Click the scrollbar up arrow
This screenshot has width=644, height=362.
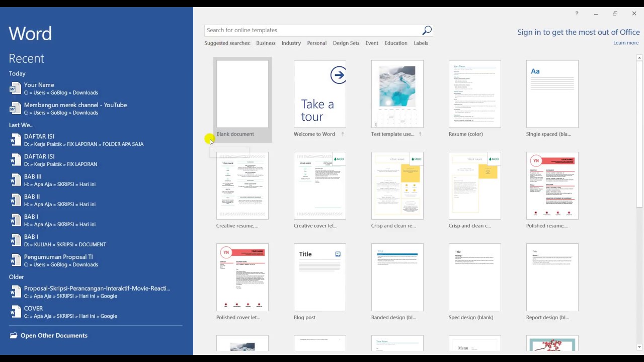[x=639, y=58]
